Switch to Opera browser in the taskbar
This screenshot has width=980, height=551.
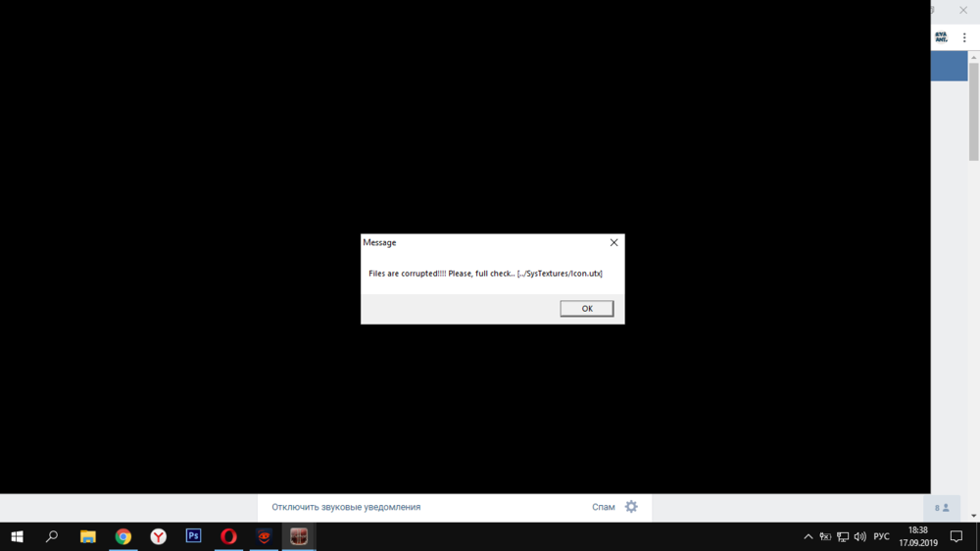tap(228, 536)
